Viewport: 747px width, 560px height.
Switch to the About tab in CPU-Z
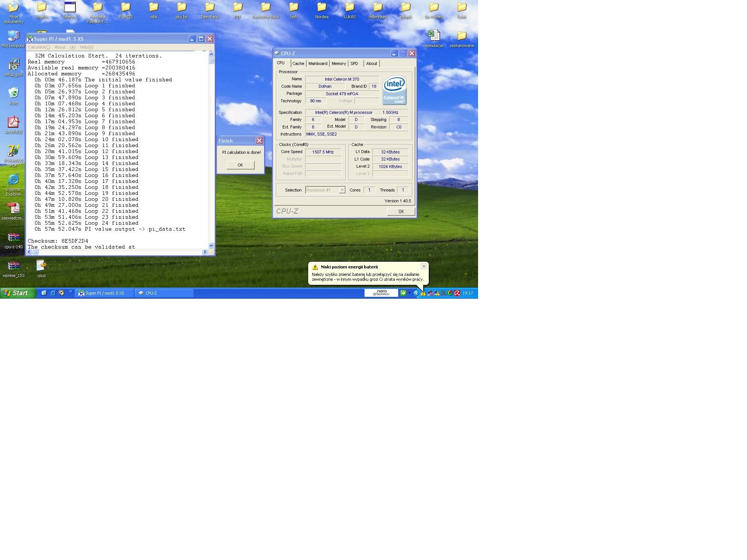pyautogui.click(x=371, y=63)
